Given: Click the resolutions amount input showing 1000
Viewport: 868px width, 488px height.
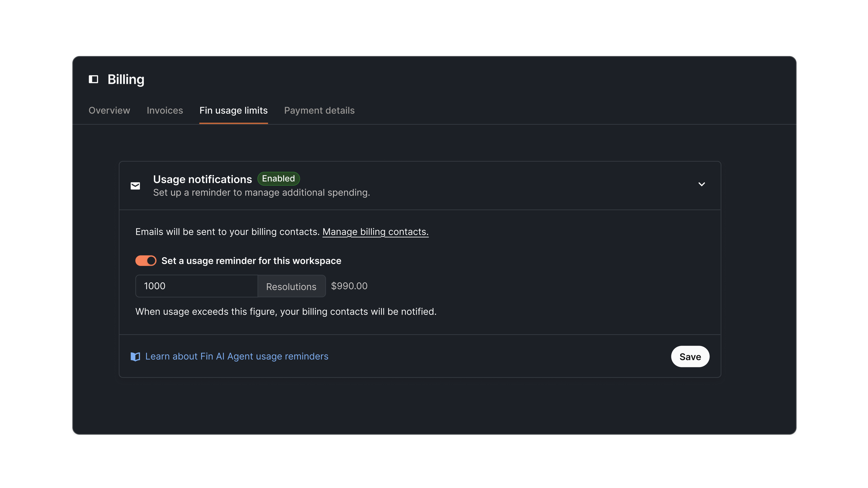Looking at the screenshot, I should (196, 286).
